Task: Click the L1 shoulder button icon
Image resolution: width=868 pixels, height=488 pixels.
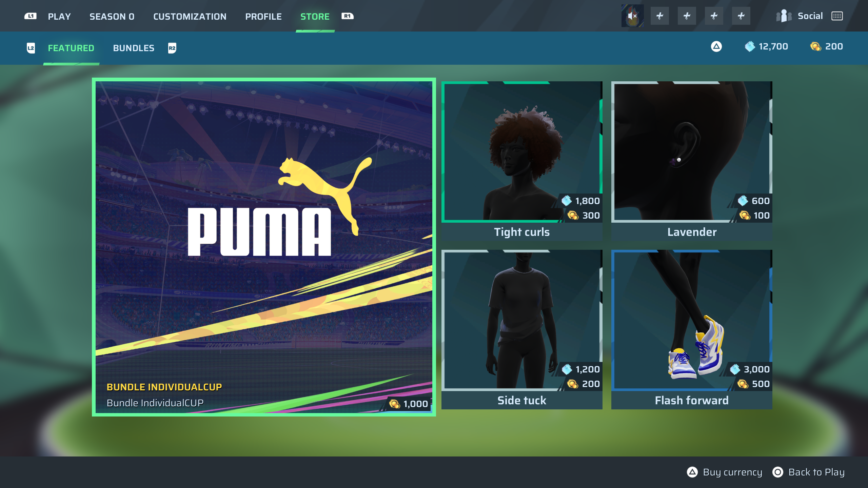Action: [31, 16]
